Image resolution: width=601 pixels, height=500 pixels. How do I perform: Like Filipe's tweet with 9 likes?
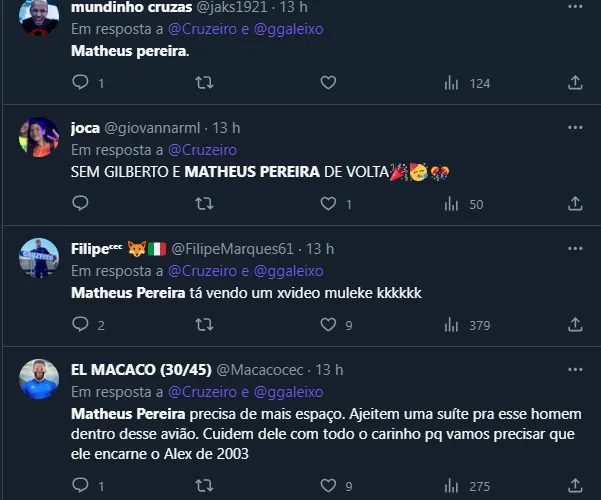(x=327, y=324)
